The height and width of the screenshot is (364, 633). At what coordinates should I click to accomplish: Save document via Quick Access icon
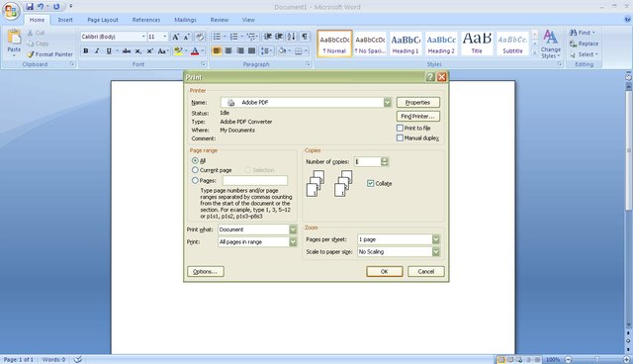[30, 7]
